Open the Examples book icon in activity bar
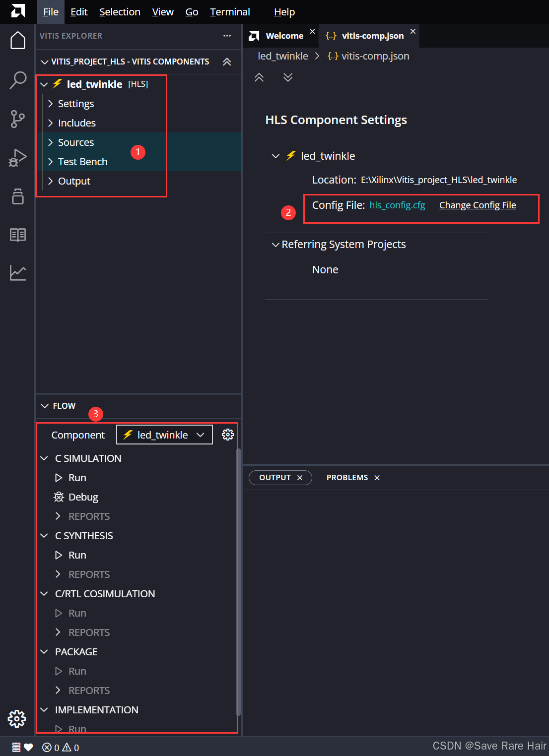 coord(18,235)
